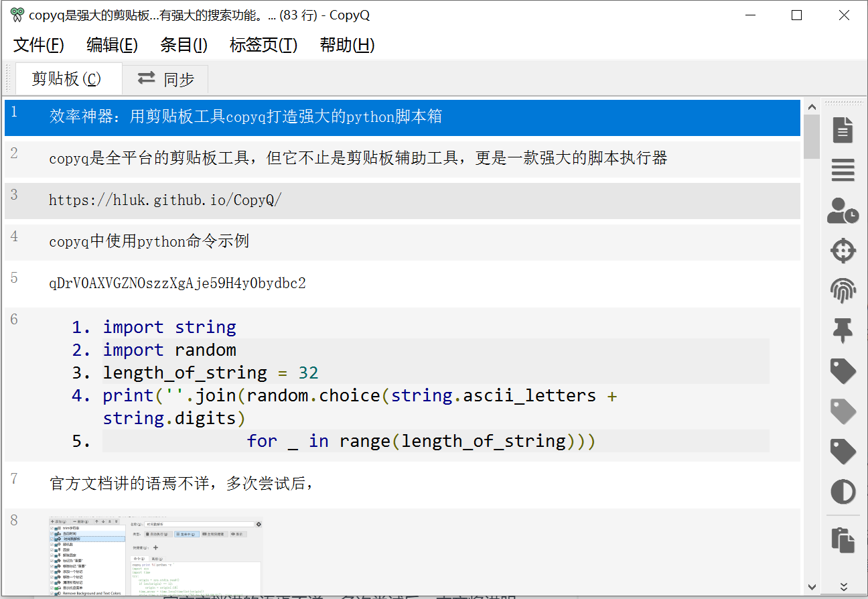Screen dimensions: 868x599
Task: Click the light gray tag icon
Action: tap(843, 411)
